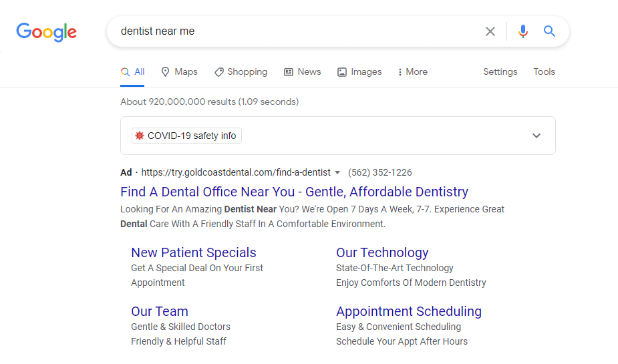The image size is (618, 364).
Task: Open the More options menu
Action: point(413,71)
